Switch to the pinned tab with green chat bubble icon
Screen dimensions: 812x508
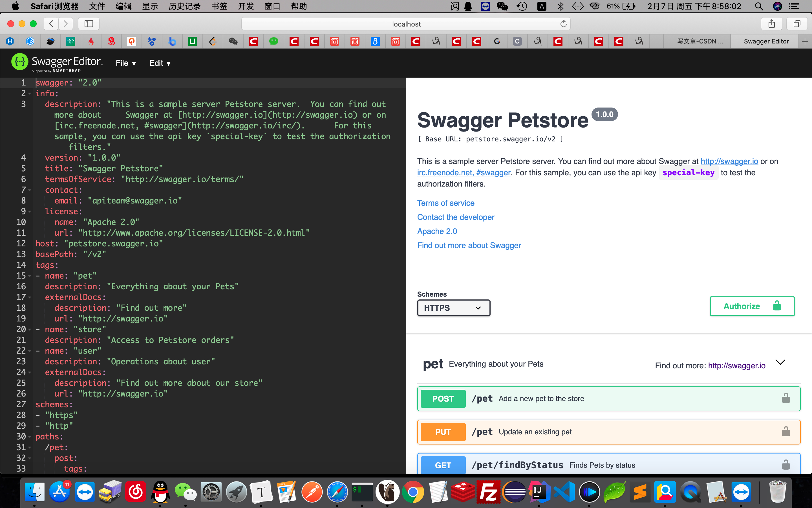273,41
